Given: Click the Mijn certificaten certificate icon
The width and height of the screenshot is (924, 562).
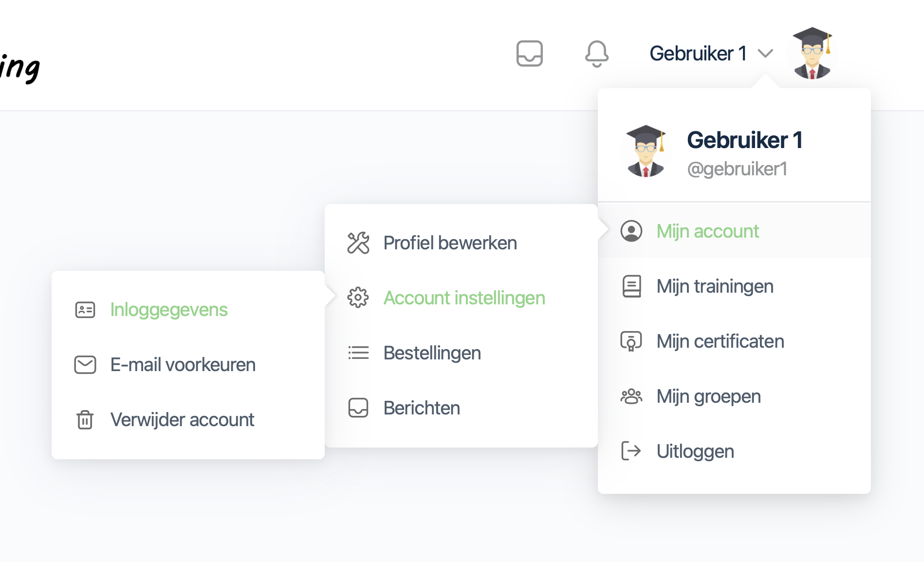Looking at the screenshot, I should point(631,341).
